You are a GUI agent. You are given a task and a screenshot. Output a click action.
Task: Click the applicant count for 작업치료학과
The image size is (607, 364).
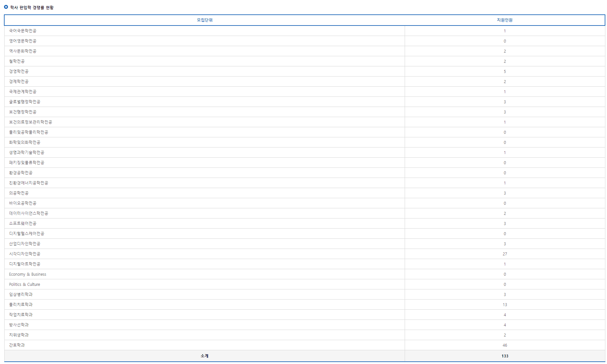click(505, 315)
